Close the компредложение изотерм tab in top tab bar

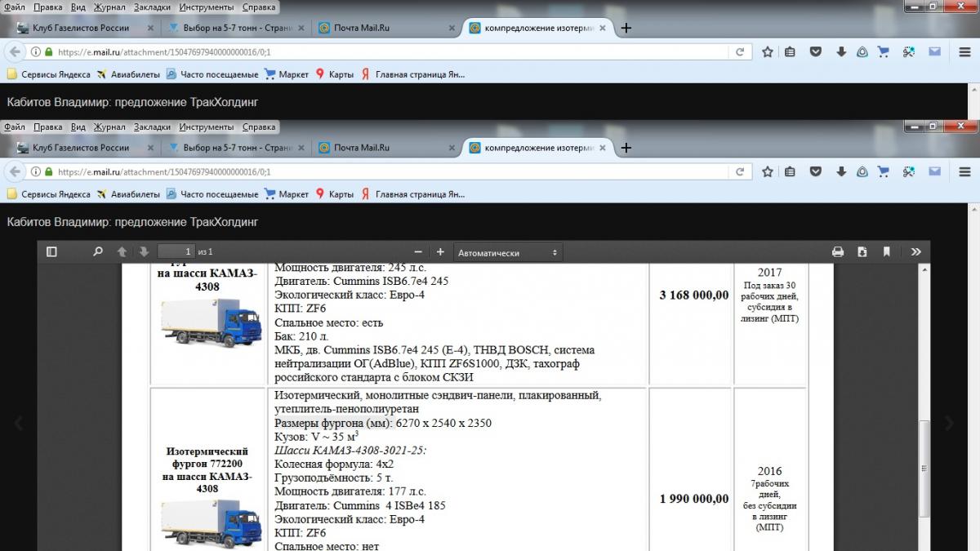pyautogui.click(x=603, y=28)
